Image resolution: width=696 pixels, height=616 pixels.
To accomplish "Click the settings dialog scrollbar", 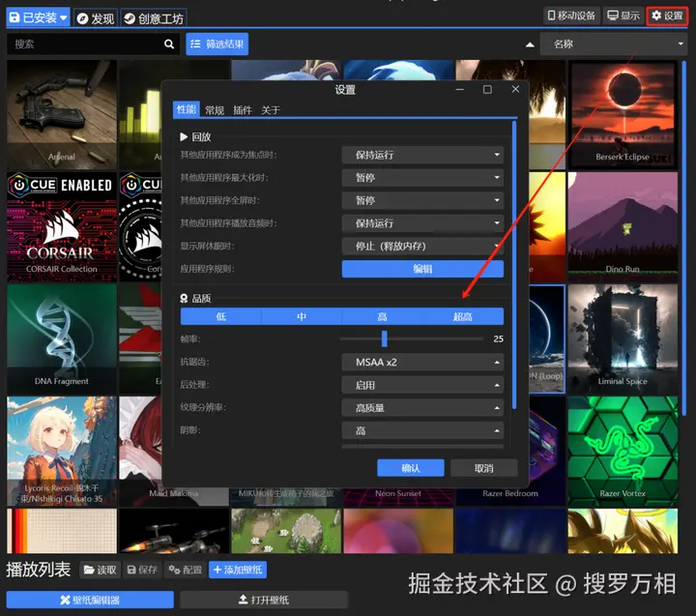I will pyautogui.click(x=514, y=265).
